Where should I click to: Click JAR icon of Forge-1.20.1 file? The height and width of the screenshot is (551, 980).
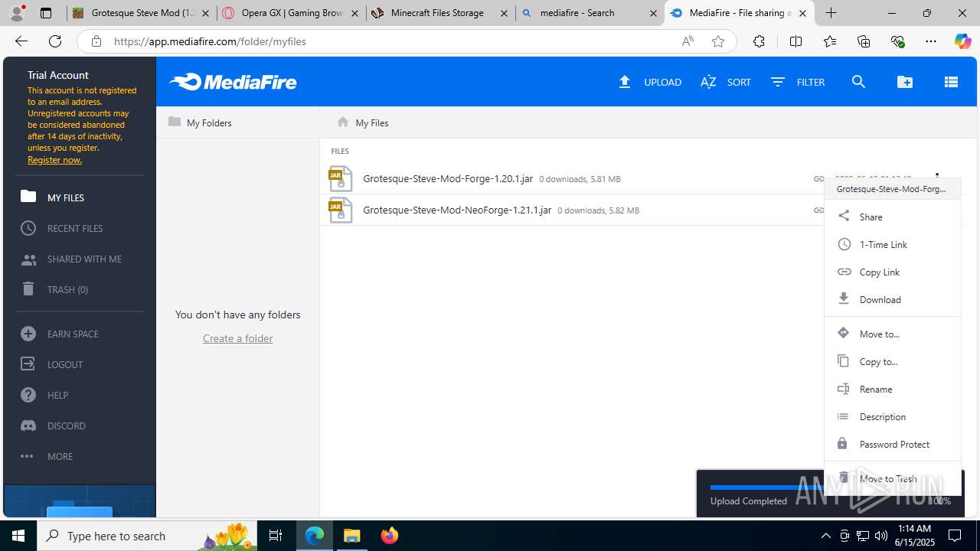[341, 178]
